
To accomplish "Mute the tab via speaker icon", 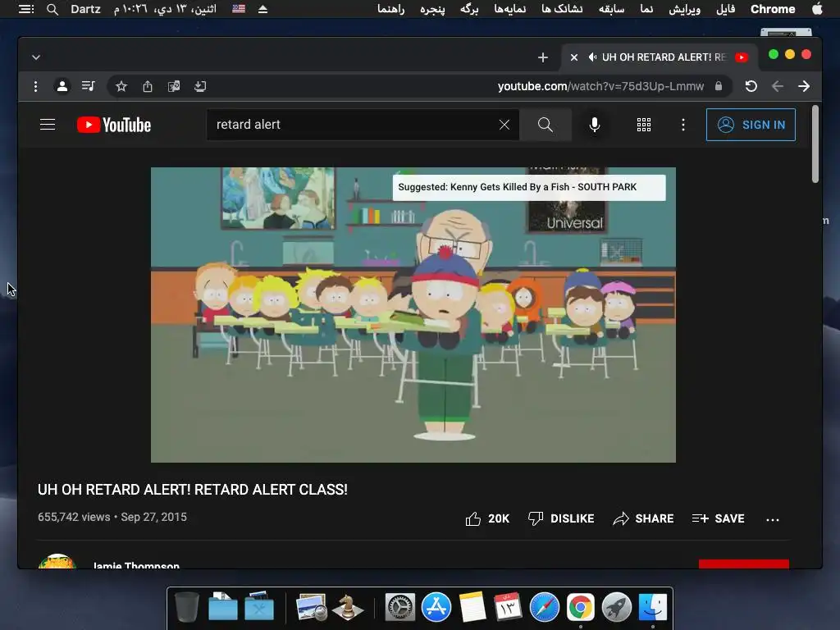I will [x=592, y=57].
